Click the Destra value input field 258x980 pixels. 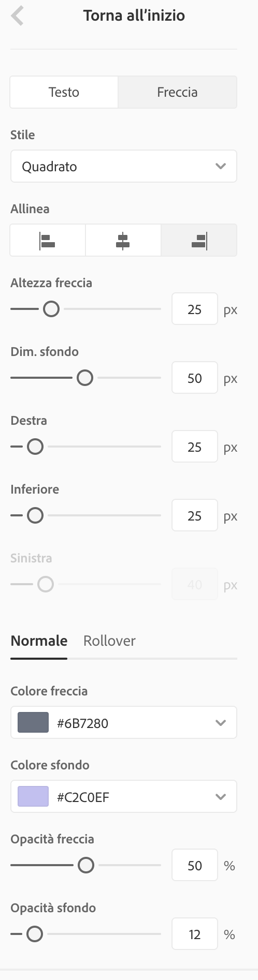(x=195, y=447)
